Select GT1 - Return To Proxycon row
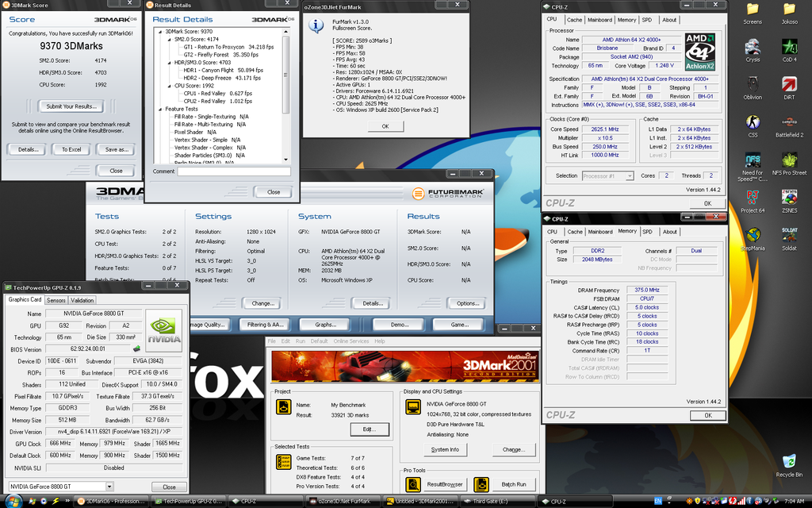 228,47
